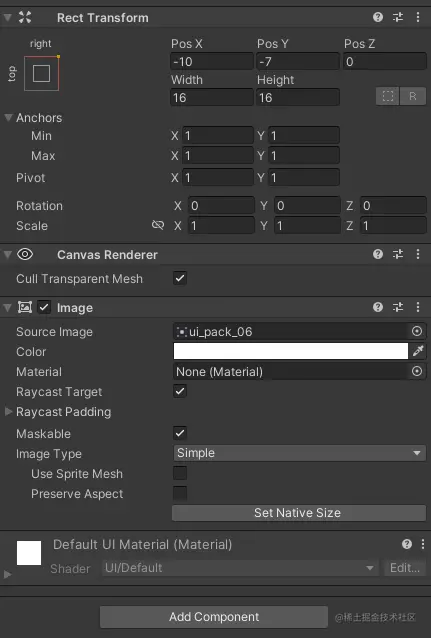Click the Set Native Size button
Screen dimensions: 431x638
(x=299, y=513)
